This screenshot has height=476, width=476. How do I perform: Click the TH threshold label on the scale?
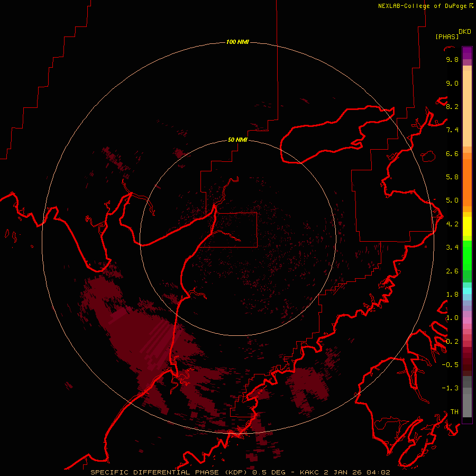[x=454, y=412]
